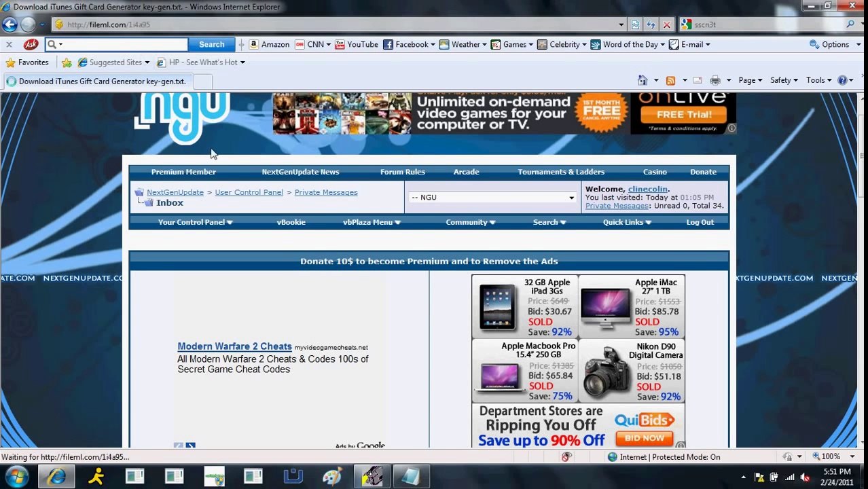Open the Amazon toolbar shortcut

point(269,44)
